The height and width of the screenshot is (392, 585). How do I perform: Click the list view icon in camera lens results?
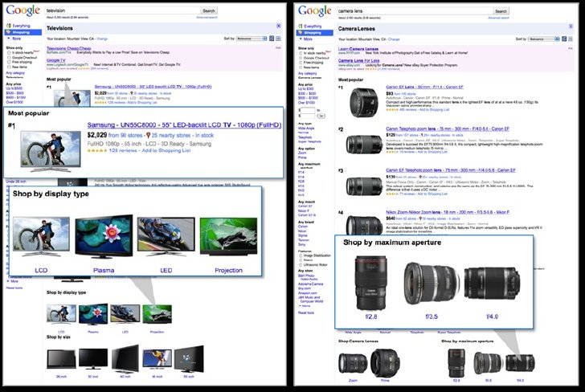coord(564,39)
